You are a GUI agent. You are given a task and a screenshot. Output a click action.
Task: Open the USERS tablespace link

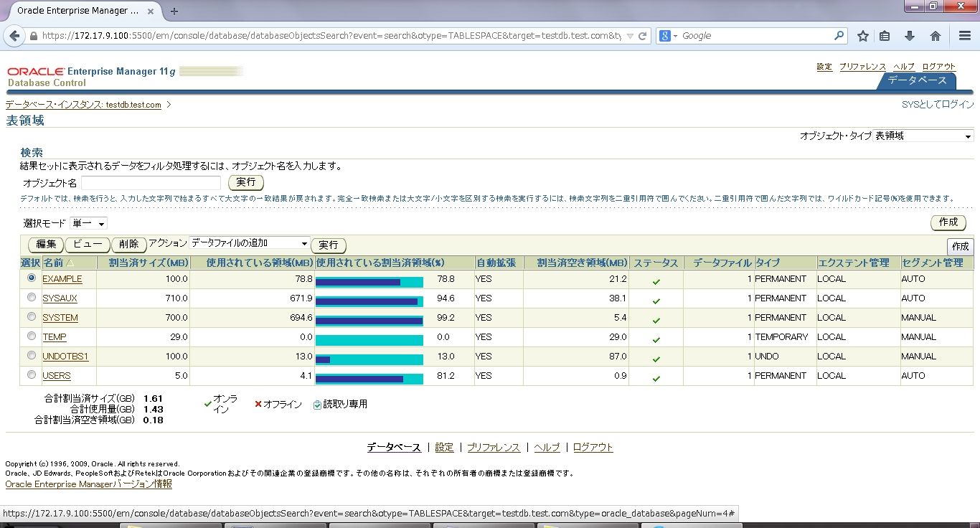[57, 375]
